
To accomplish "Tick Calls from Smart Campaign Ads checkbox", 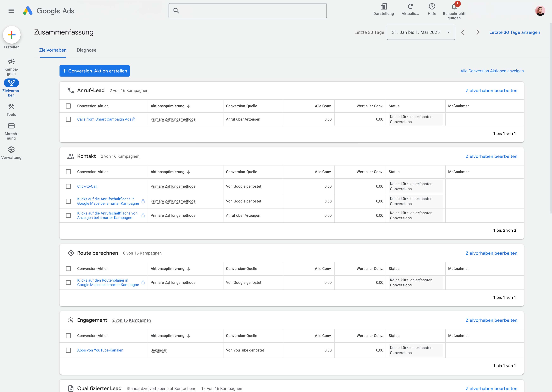I will pos(68,119).
